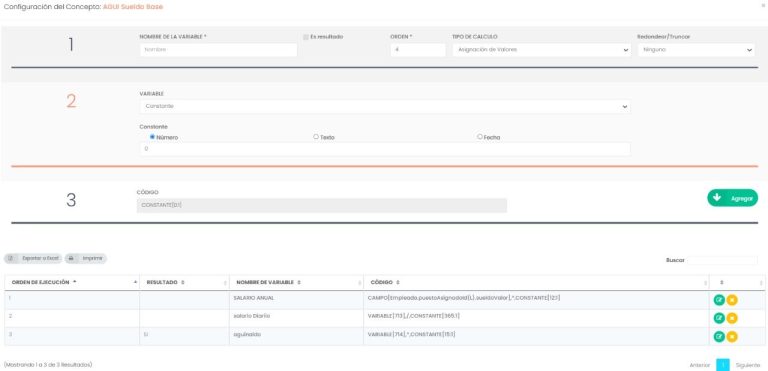Open the Redondear/Truncar dropdown
The height and width of the screenshot is (371, 768).
pyautogui.click(x=696, y=49)
